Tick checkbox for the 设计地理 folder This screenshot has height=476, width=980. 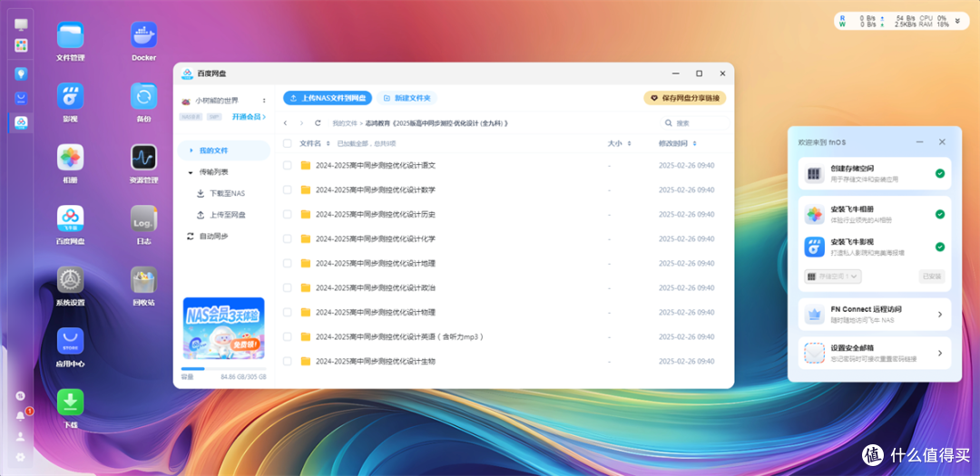click(x=288, y=263)
